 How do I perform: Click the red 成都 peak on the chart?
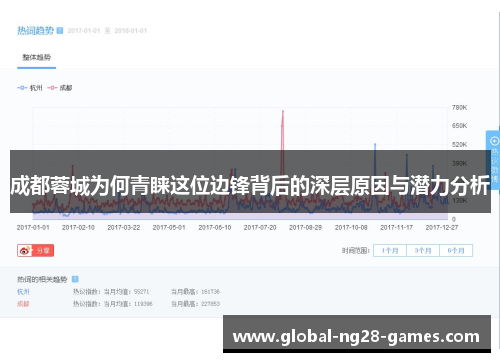point(283,111)
